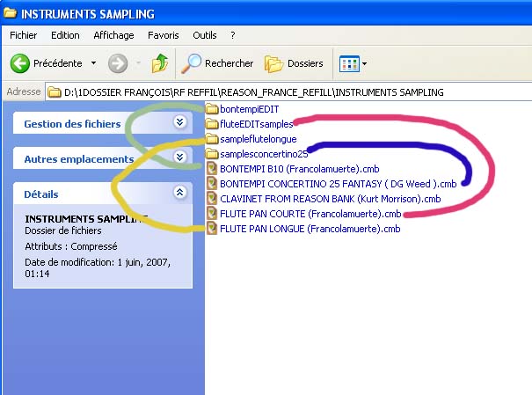Select FLUTE PAN COURTE (Francolamuerte).cmb file name
Image resolution: width=532 pixels, height=395 pixels.
tap(310, 214)
